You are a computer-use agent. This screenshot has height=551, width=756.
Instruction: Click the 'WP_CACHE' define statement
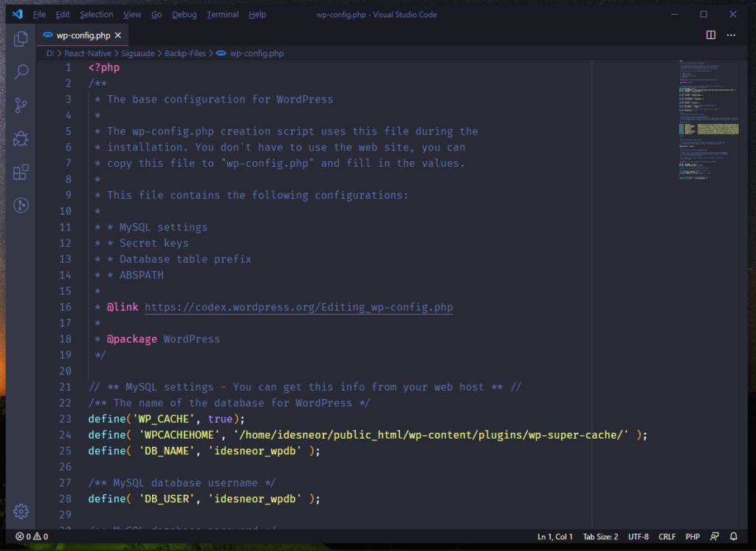166,419
